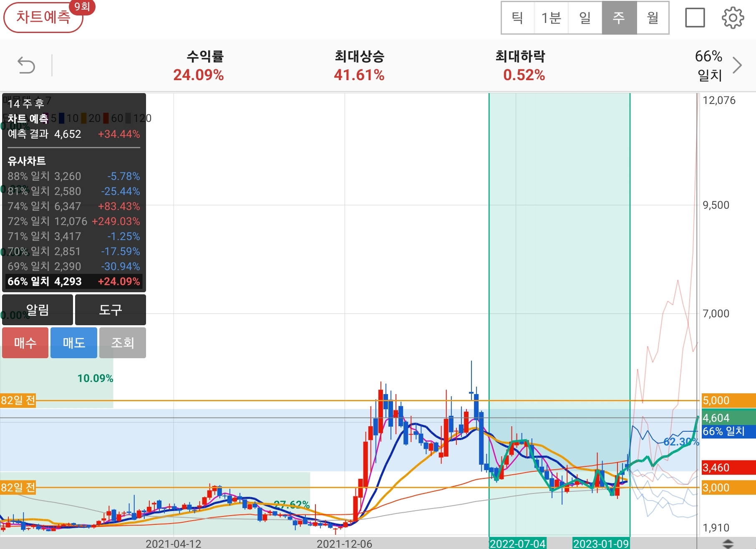Tap the 유사차트 section heading
This screenshot has height=549, width=756.
[x=27, y=161]
